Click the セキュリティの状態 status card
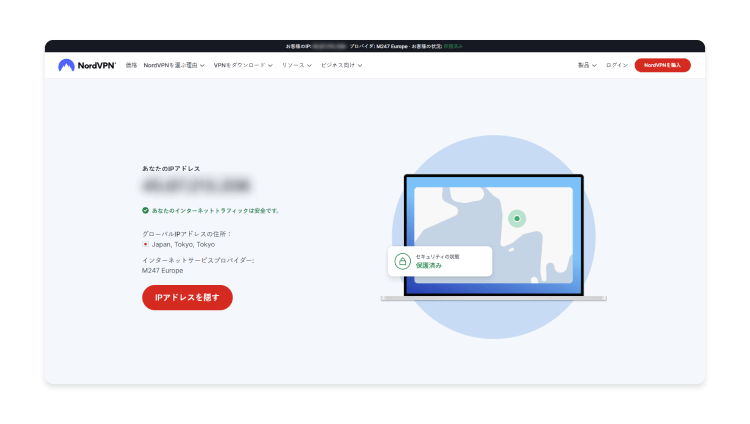 441,262
